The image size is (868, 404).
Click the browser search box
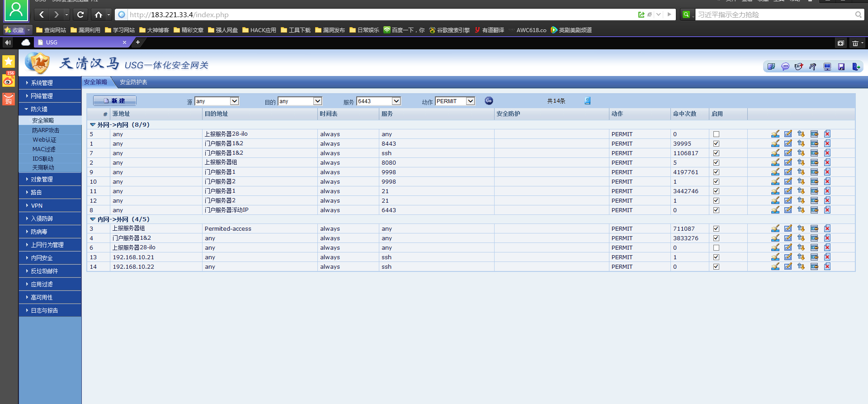click(775, 14)
